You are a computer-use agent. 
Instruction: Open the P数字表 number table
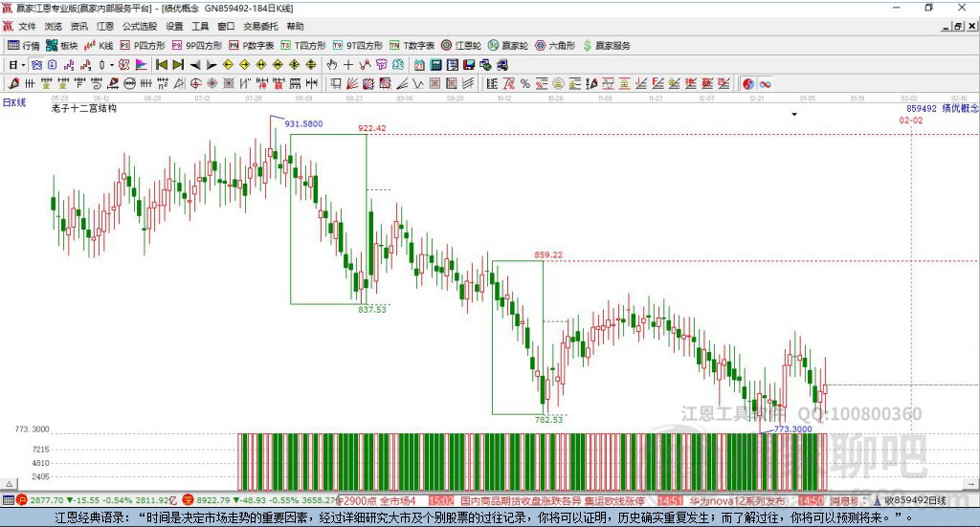coord(252,46)
